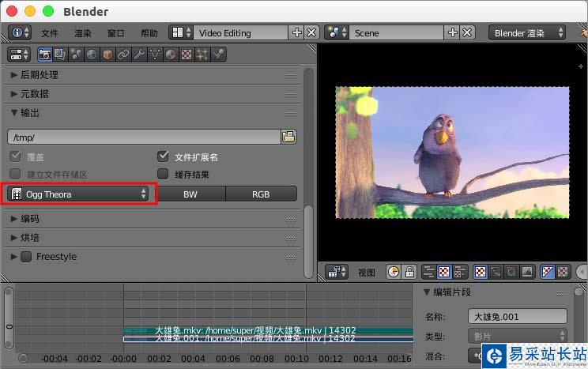This screenshot has height=369, width=588.
Task: Select Color only channels icon
Action: coord(563,272)
